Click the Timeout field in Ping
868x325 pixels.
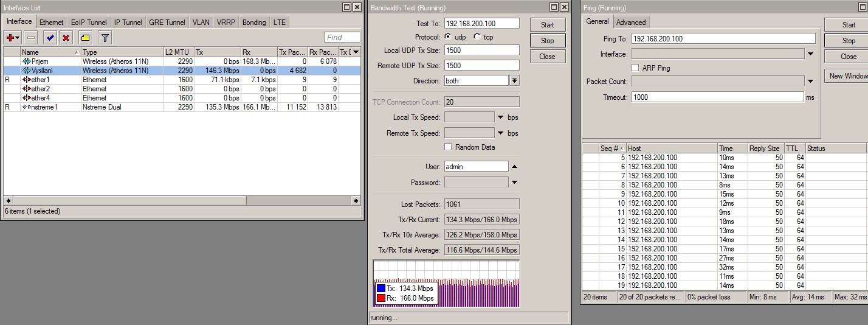coord(717,97)
